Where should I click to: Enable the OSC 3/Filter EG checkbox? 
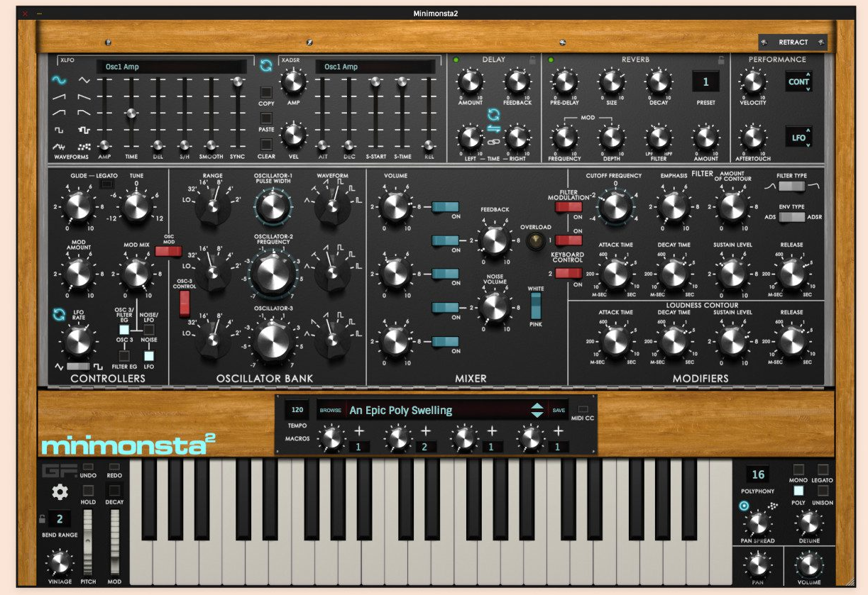point(124,330)
